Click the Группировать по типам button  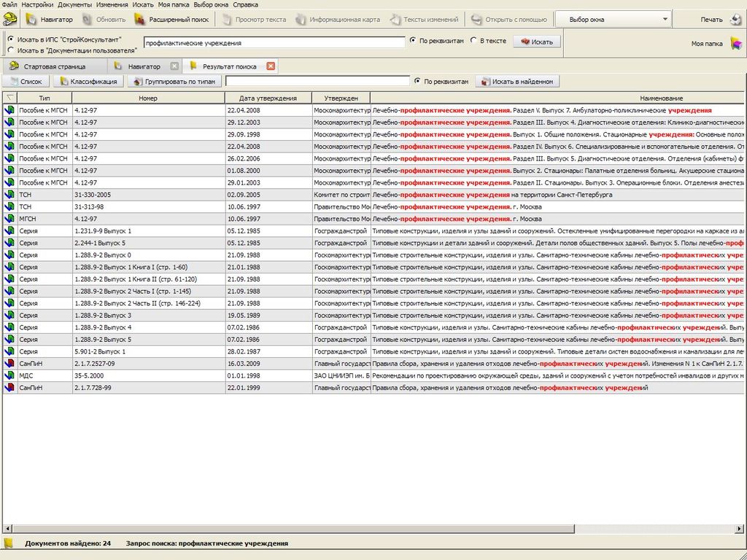point(174,82)
